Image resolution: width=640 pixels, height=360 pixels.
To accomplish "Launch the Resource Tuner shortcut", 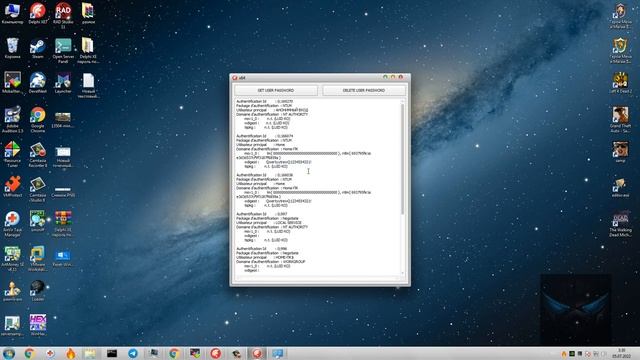I will click(12, 154).
